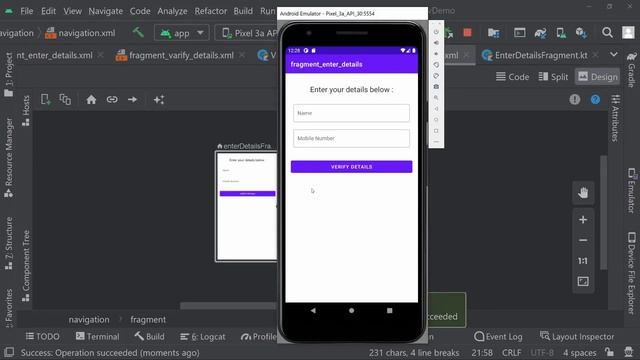Viewport: 640px width, 360px height.
Task: Open the File menu
Action: pyautogui.click(x=27, y=11)
